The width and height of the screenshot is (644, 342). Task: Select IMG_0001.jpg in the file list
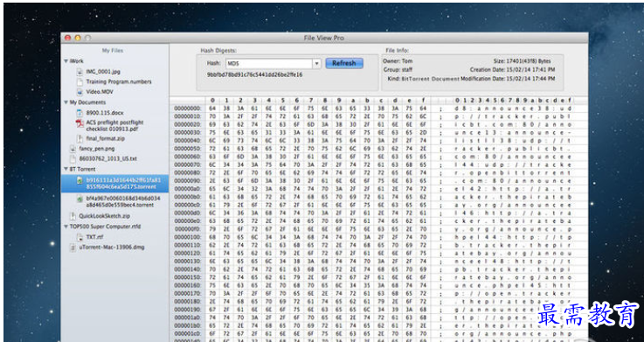coord(103,72)
